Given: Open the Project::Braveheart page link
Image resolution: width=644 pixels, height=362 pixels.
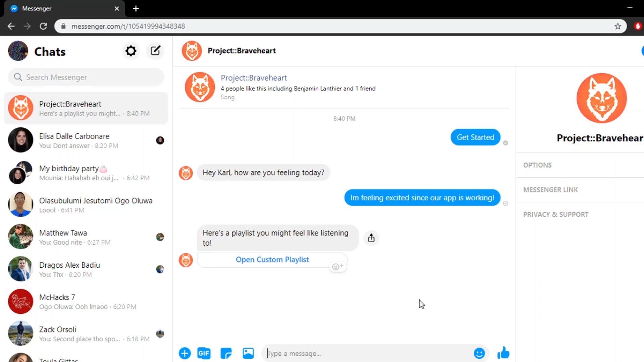Looking at the screenshot, I should pos(254,78).
